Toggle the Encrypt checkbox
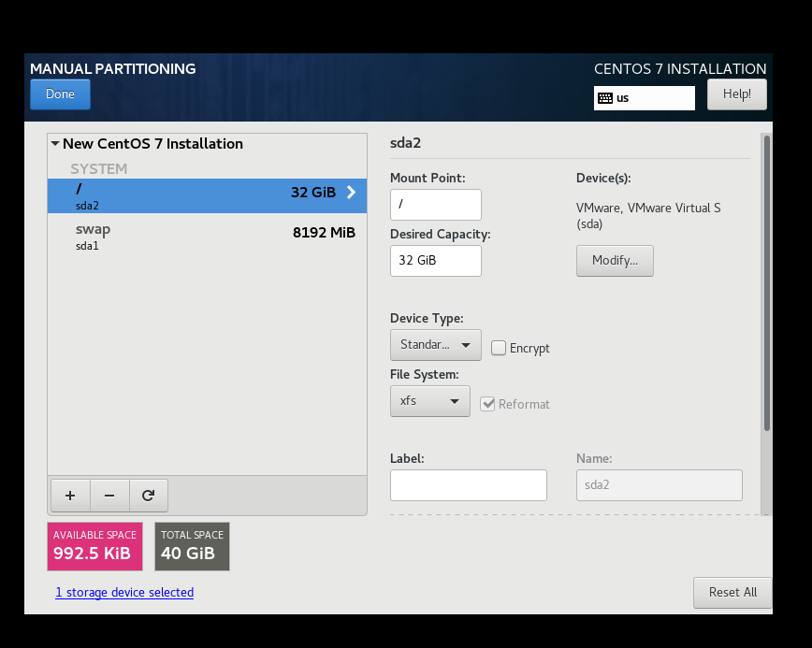Screen dimensions: 812x648 499,348
